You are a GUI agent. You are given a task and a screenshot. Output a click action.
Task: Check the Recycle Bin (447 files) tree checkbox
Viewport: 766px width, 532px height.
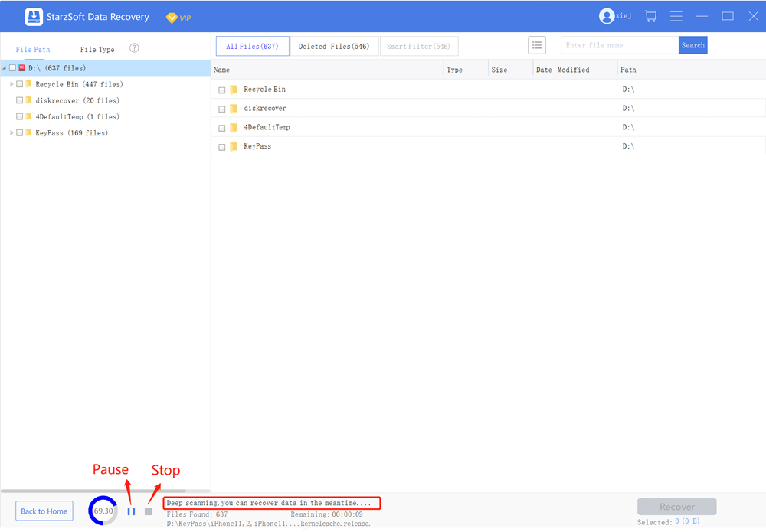pyautogui.click(x=20, y=84)
